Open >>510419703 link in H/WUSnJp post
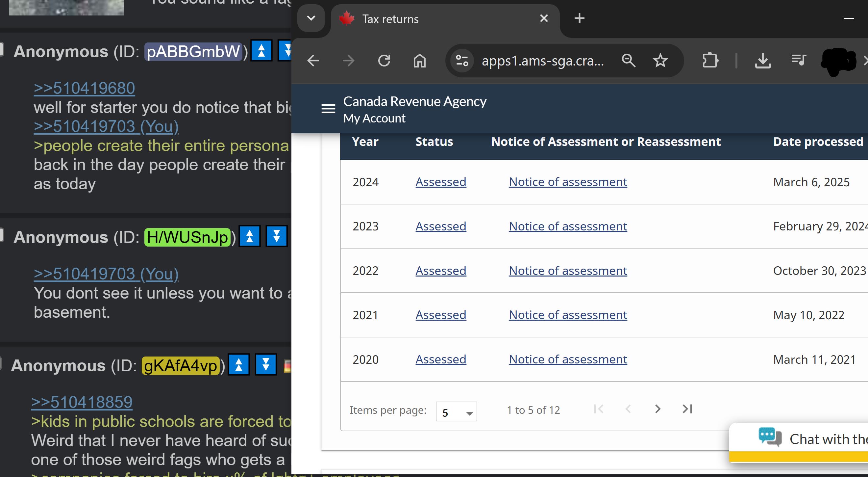868x477 pixels. [106, 274]
